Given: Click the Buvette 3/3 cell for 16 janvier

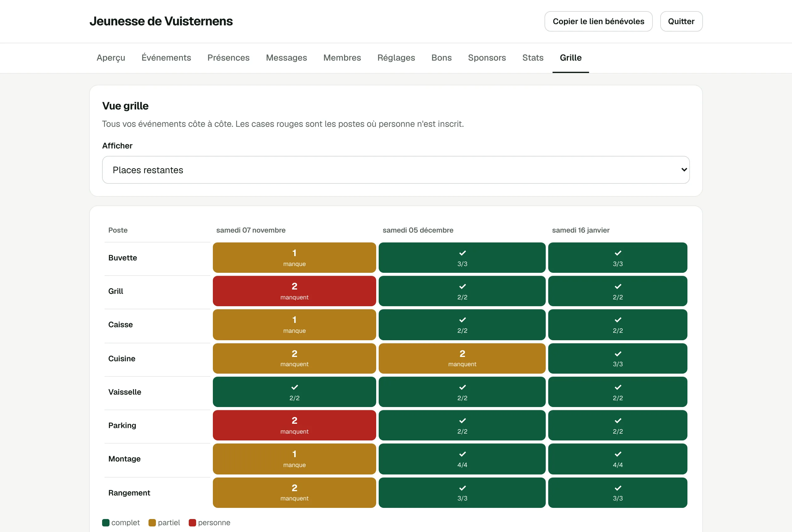Looking at the screenshot, I should [x=618, y=258].
